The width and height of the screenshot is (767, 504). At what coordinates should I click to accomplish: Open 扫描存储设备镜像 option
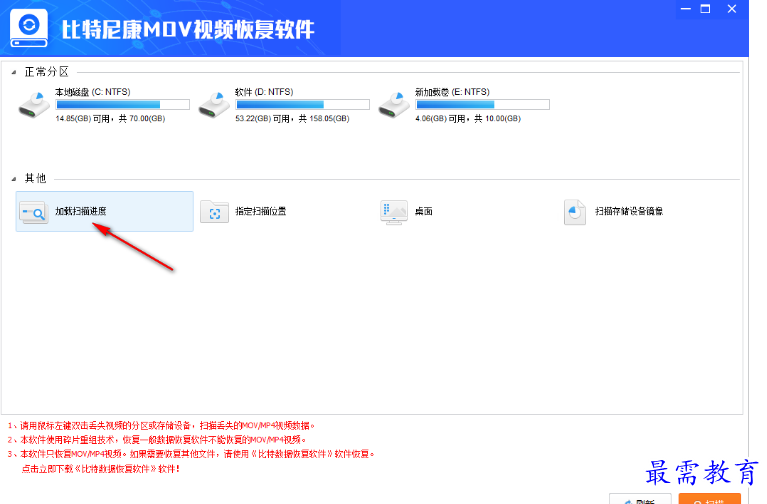(x=629, y=211)
